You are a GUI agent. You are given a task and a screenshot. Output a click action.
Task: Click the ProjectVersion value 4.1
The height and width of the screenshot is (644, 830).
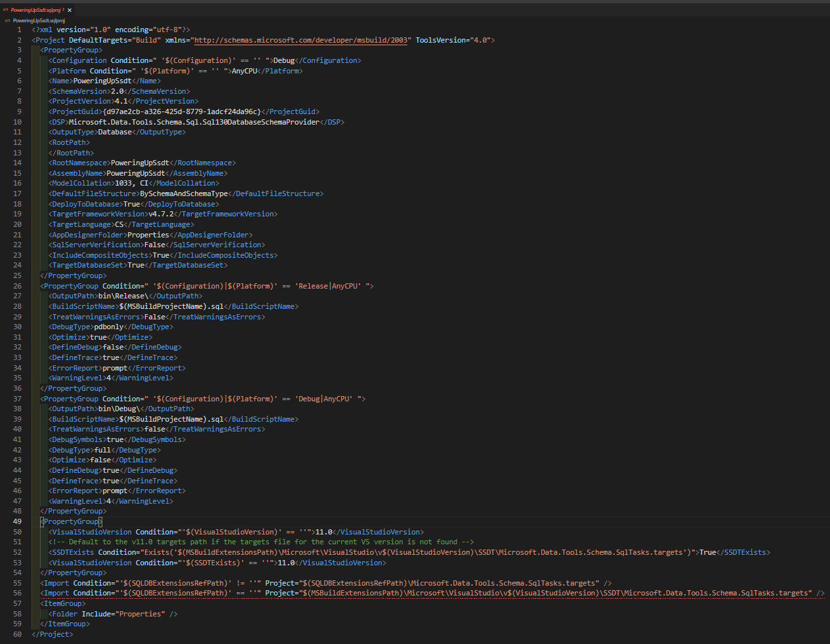click(121, 101)
